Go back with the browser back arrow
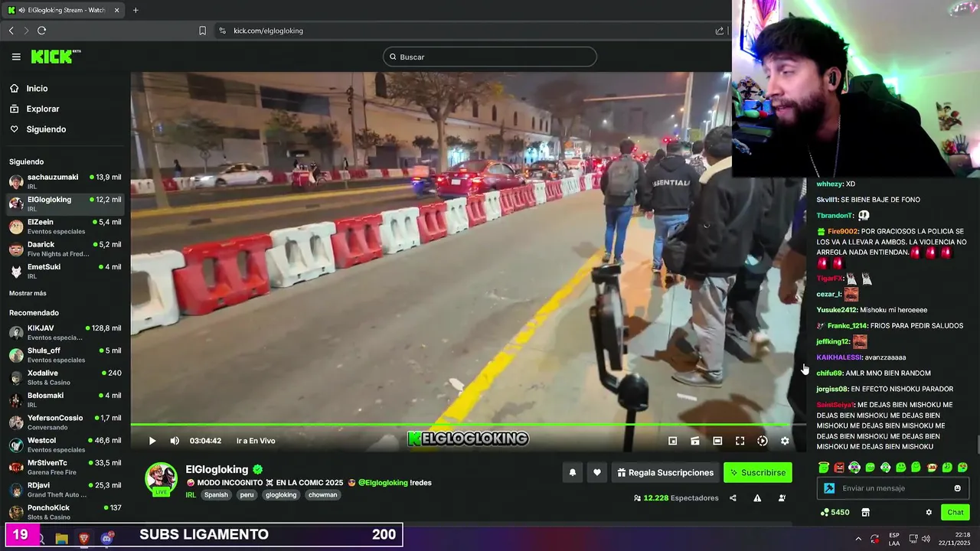Viewport: 980px width, 551px height. point(11,31)
